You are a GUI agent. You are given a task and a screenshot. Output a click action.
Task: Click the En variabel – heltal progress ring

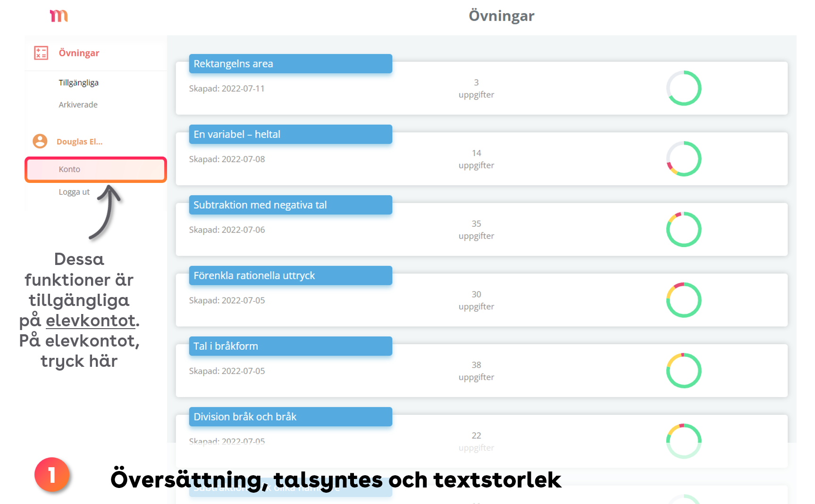point(683,159)
